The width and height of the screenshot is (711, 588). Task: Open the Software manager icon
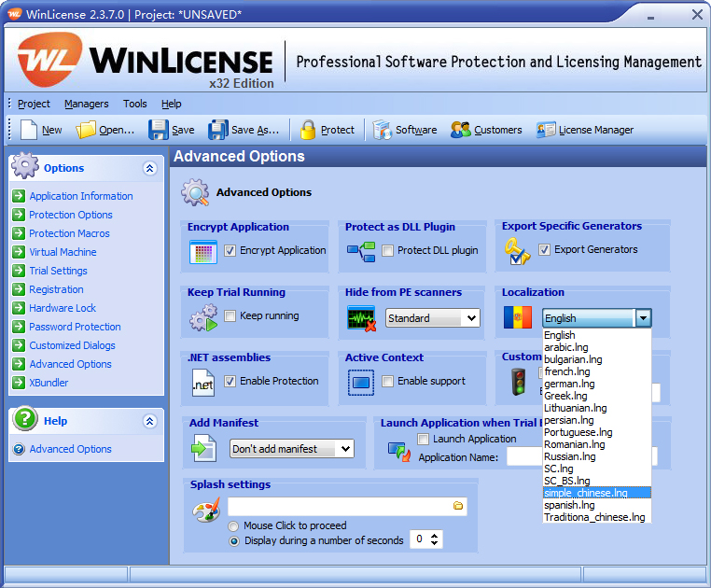click(382, 130)
